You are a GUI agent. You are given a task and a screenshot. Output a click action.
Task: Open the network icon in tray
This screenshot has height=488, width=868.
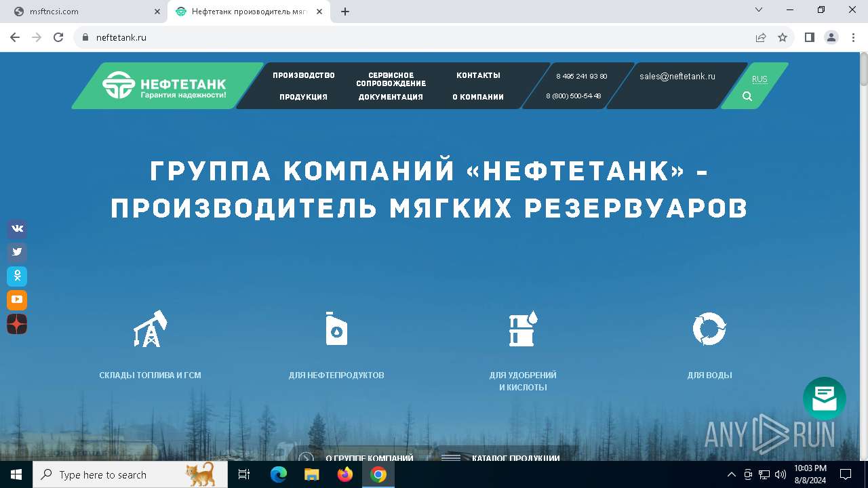point(764,474)
